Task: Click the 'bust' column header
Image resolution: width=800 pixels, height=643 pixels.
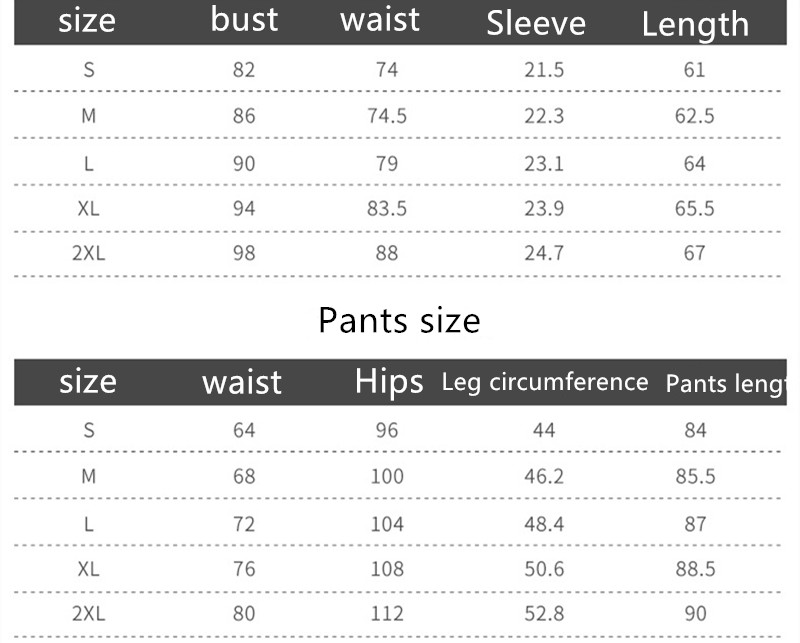Action: click(x=244, y=21)
